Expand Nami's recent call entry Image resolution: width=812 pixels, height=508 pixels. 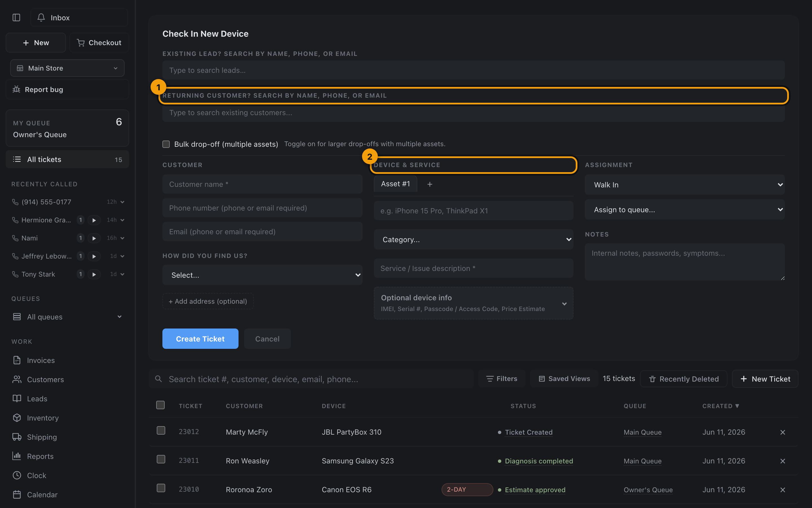click(122, 238)
